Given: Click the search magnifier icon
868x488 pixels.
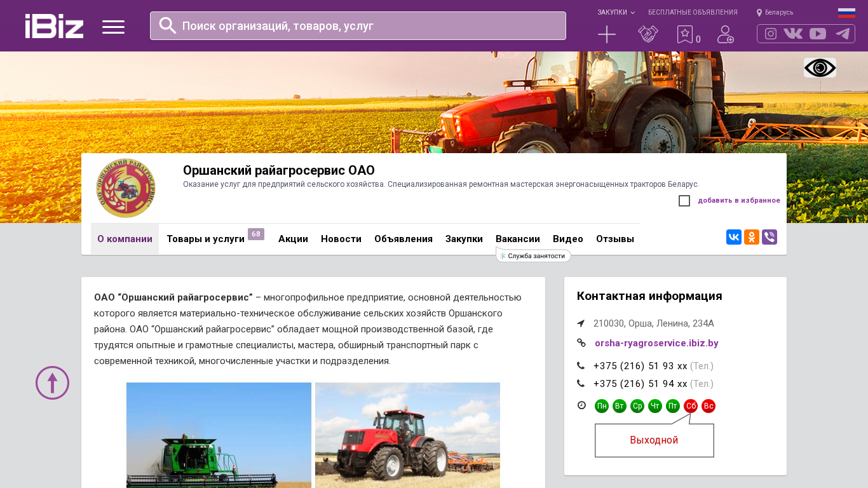Looking at the screenshot, I should tap(168, 25).
